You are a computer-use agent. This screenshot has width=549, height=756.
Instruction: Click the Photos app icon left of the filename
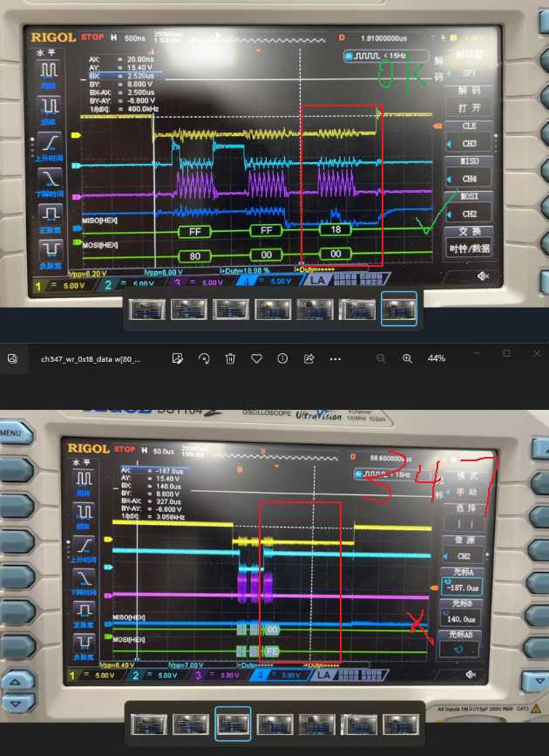pyautogui.click(x=13, y=358)
